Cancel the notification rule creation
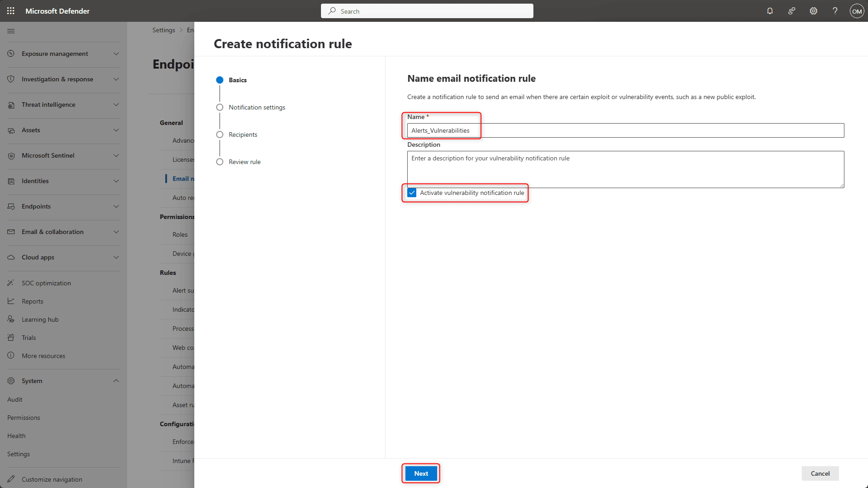Viewport: 868px width, 488px height. [x=820, y=473]
